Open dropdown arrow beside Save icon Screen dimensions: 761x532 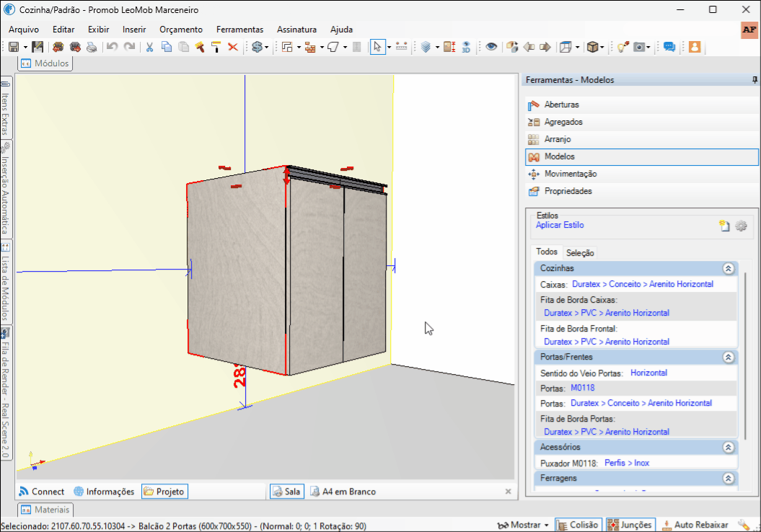pyautogui.click(x=25, y=48)
